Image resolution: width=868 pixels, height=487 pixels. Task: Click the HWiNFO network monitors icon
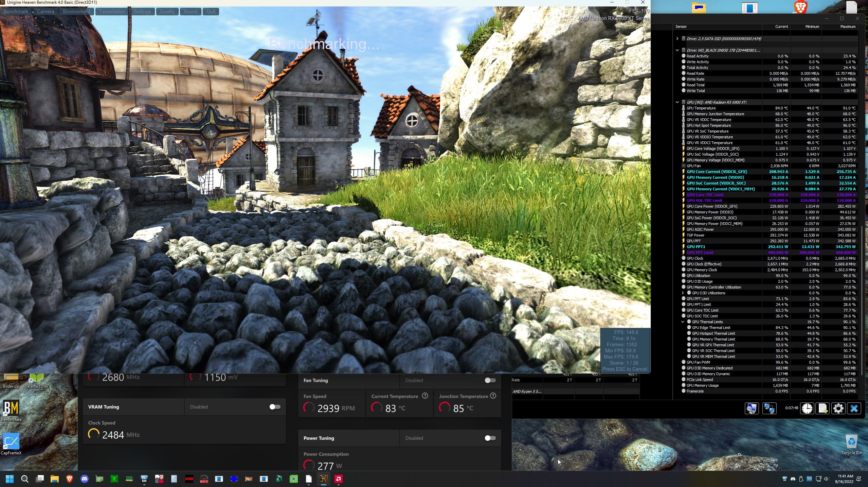click(x=769, y=408)
